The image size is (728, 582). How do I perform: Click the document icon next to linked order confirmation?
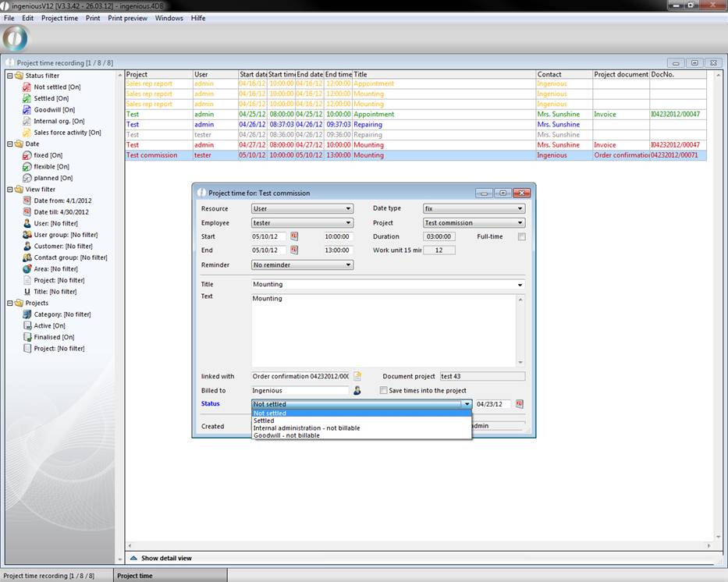(357, 376)
